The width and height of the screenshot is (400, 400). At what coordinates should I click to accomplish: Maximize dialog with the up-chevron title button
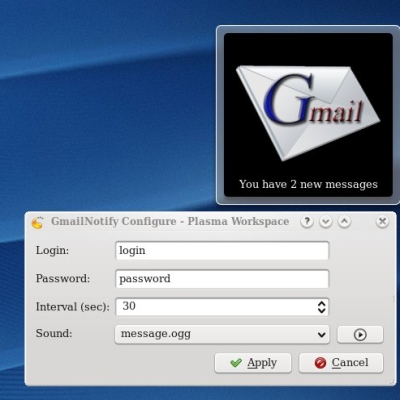(x=344, y=221)
